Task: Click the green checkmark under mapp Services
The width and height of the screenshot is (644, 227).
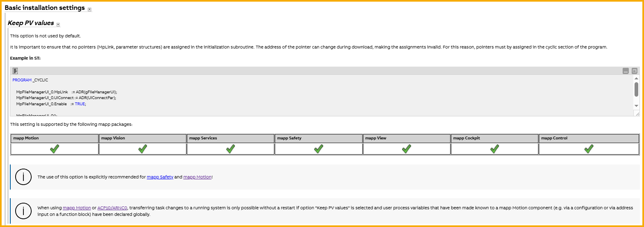Action: click(x=230, y=149)
